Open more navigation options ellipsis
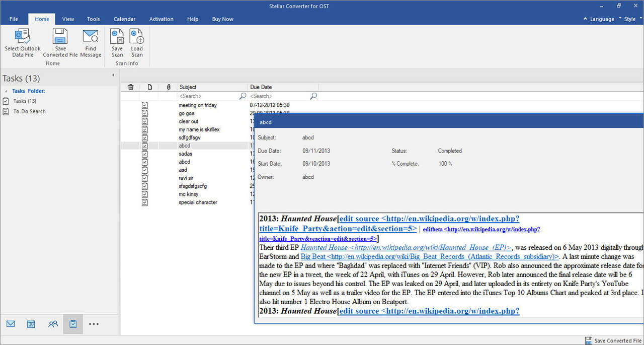This screenshot has height=345, width=644. point(94,324)
